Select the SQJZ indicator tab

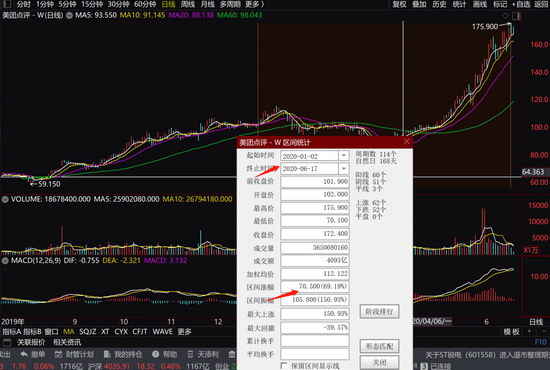(x=88, y=331)
